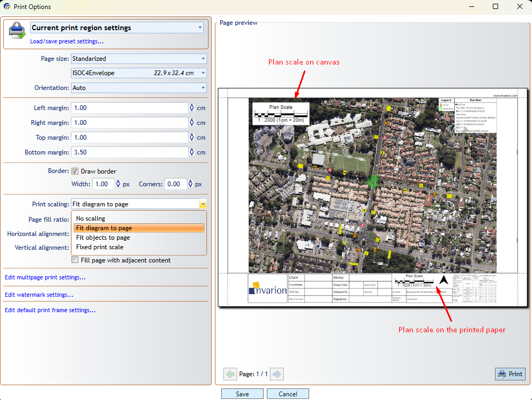Enable Fill page with adjacent content
Viewport: 532px width, 400px height.
tap(75, 260)
